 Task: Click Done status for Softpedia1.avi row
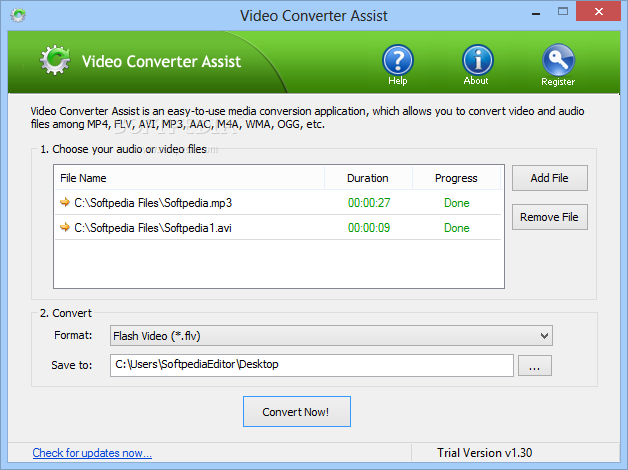[457, 228]
